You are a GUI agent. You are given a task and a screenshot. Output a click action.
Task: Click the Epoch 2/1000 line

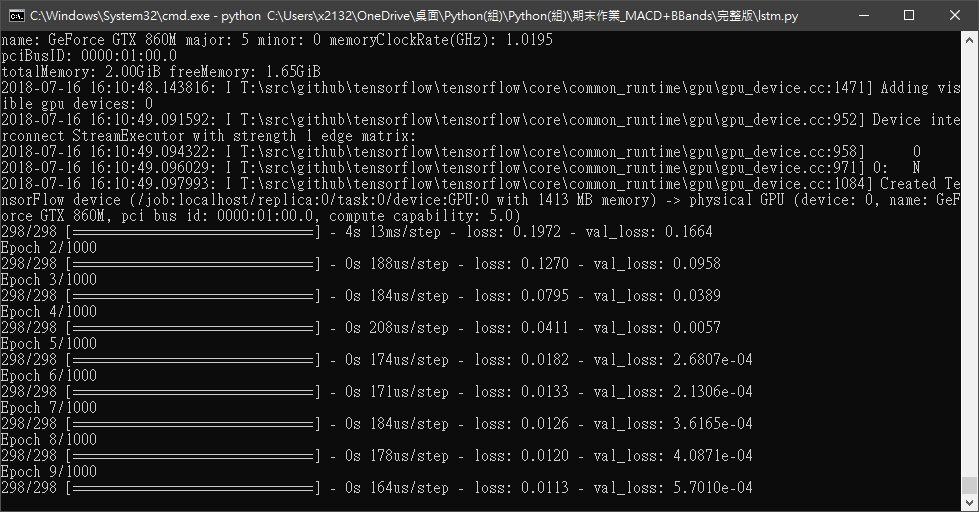[49, 248]
